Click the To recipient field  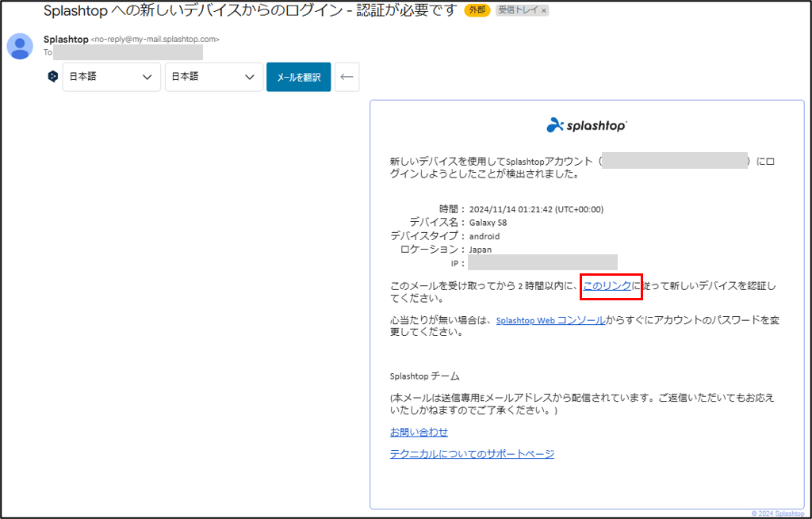(x=128, y=52)
